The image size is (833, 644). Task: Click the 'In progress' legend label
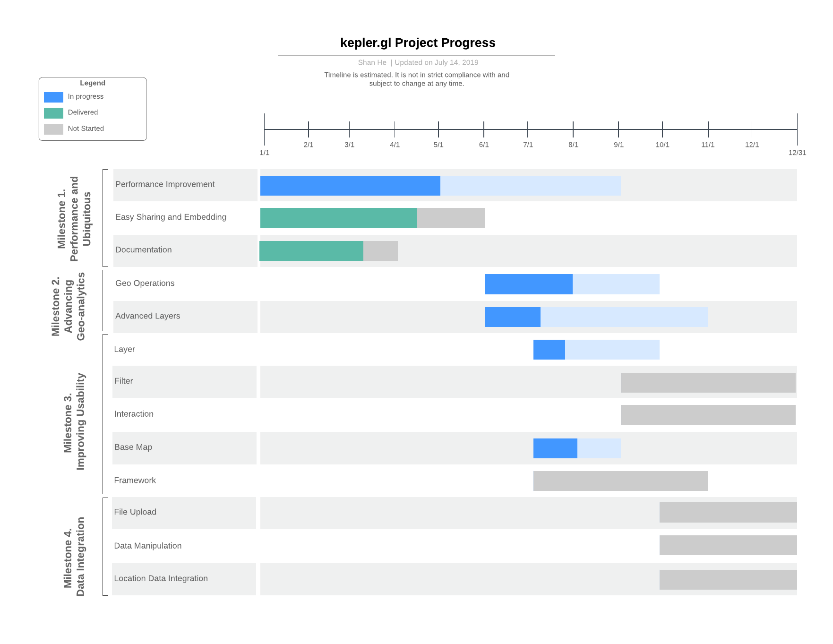(86, 96)
